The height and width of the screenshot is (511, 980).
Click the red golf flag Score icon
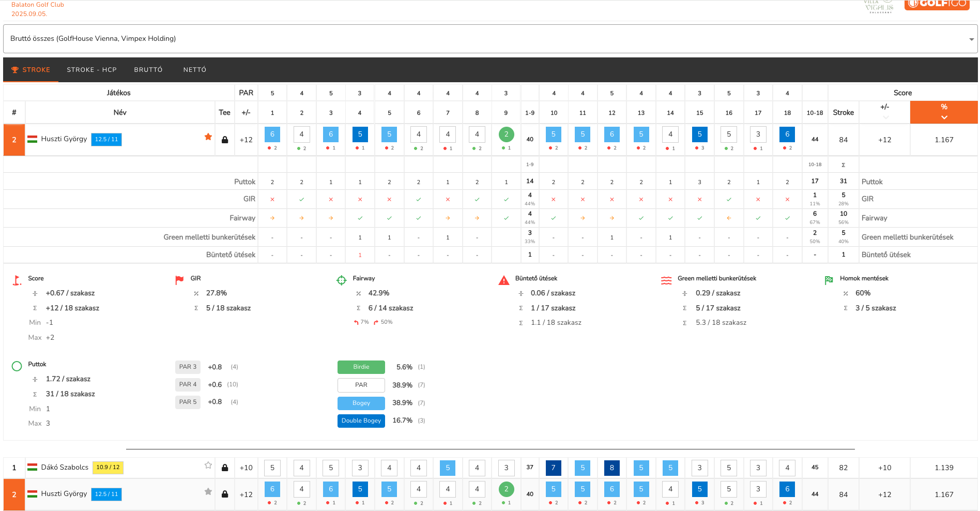(17, 280)
